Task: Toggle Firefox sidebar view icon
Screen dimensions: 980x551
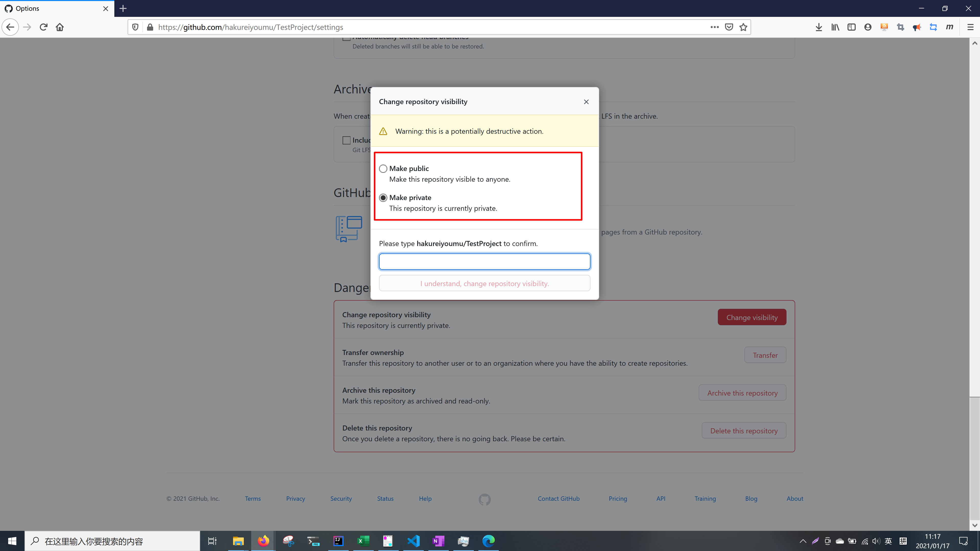Action: (851, 27)
